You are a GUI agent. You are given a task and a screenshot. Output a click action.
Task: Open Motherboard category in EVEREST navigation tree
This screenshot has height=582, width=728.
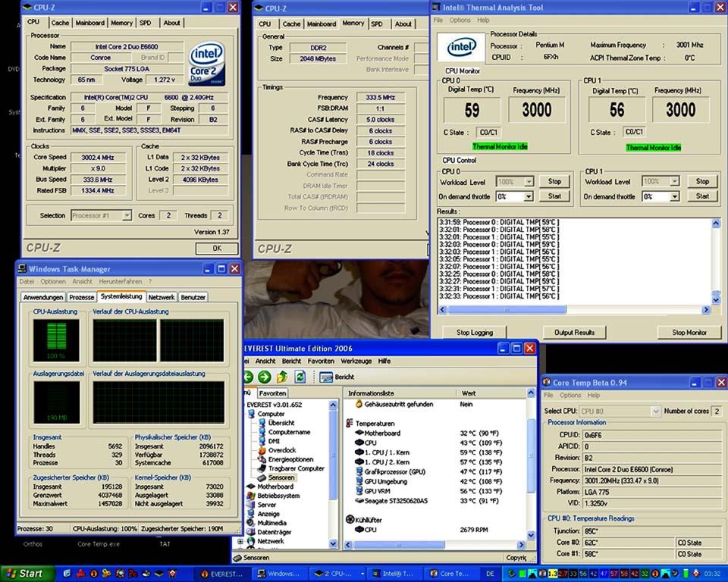275,487
